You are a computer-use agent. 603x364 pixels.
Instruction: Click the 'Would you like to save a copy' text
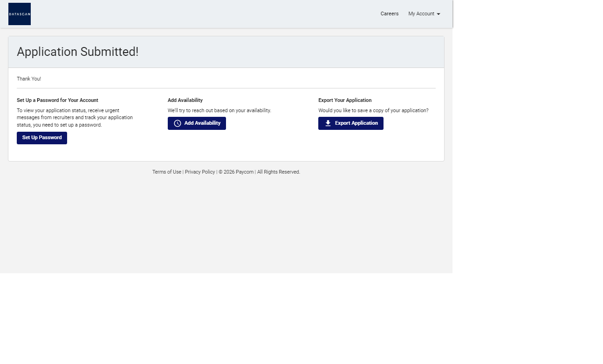(373, 111)
